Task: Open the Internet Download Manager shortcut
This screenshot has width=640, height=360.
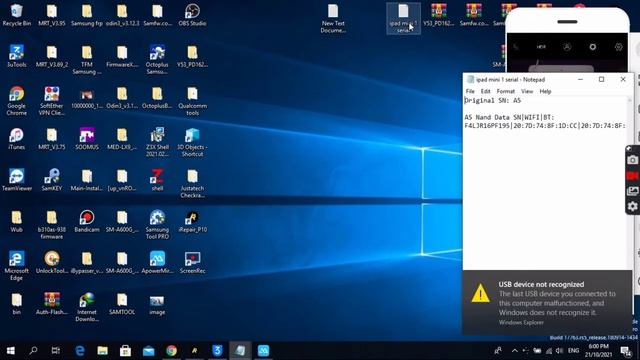Action: click(x=87, y=307)
